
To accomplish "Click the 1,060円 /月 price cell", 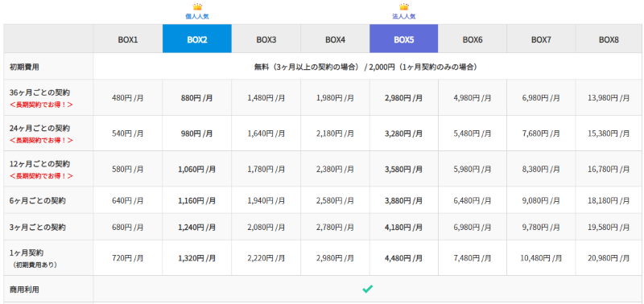I will 197,169.
